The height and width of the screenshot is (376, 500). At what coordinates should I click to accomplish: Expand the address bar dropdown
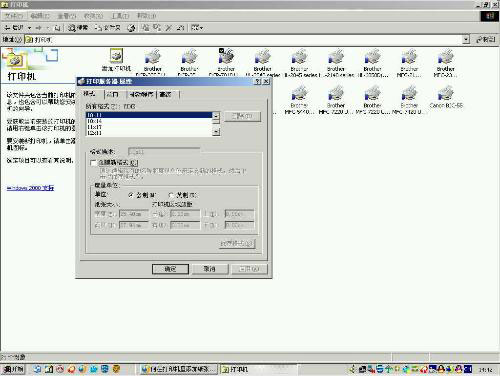(466, 40)
